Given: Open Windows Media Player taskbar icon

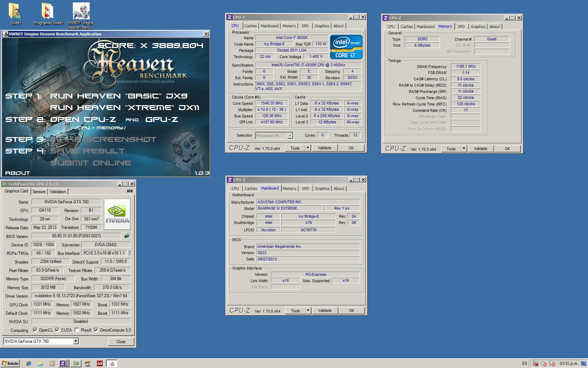Looking at the screenshot, I should tap(52, 363).
